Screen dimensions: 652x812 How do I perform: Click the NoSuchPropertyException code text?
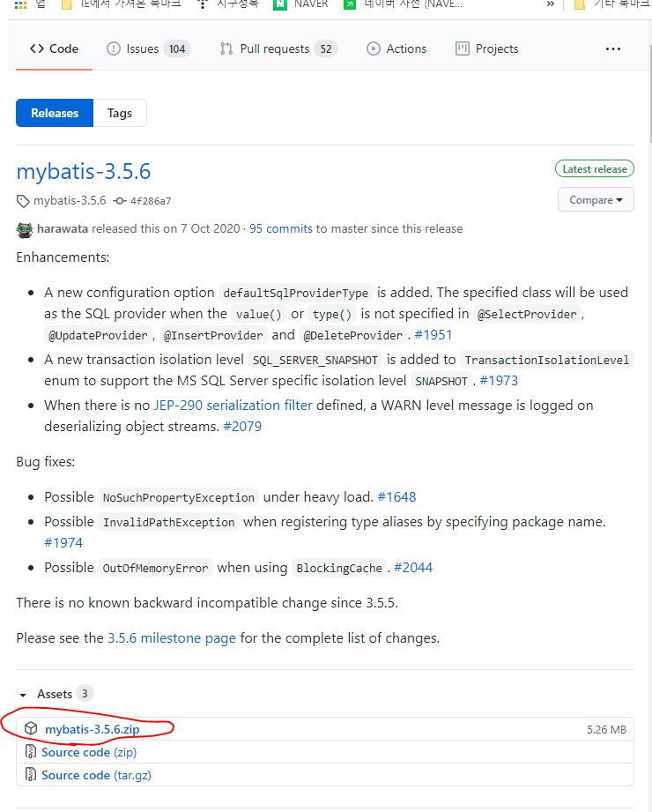[x=179, y=497]
